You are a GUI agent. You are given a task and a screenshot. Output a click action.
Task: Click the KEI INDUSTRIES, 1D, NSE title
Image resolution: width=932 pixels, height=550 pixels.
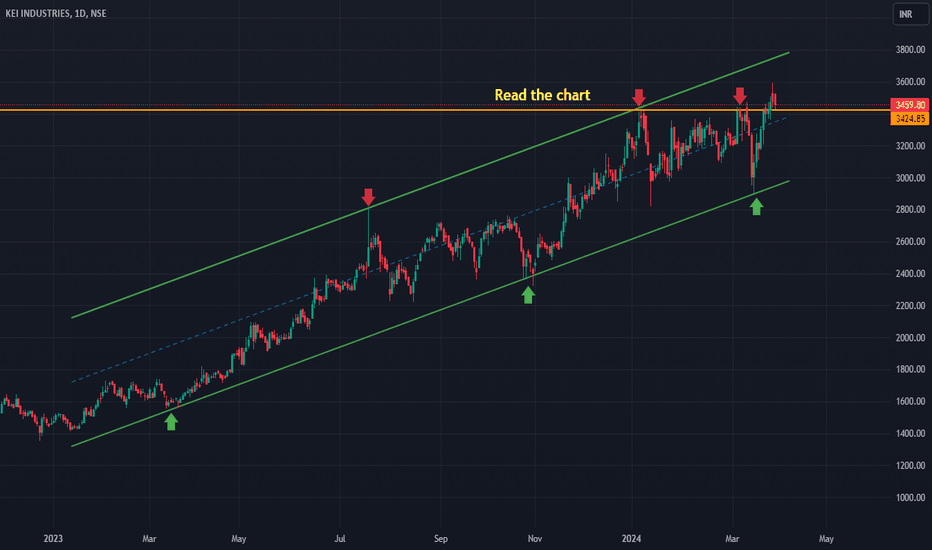click(56, 13)
